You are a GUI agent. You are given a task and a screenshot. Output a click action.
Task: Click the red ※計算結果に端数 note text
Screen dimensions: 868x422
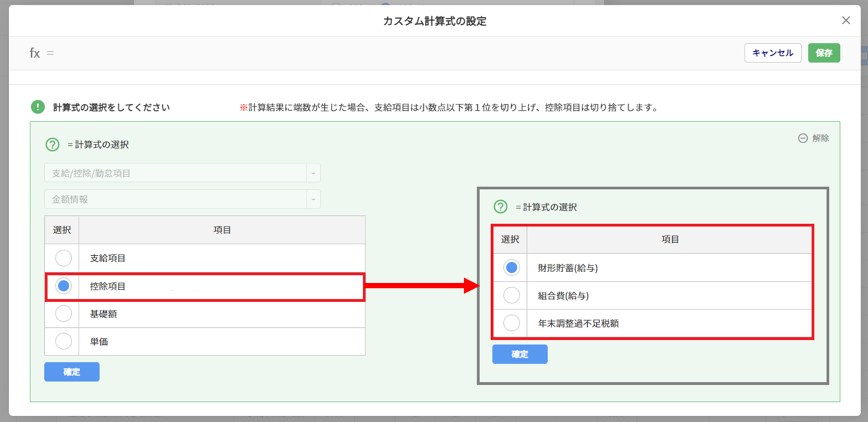tap(450, 107)
